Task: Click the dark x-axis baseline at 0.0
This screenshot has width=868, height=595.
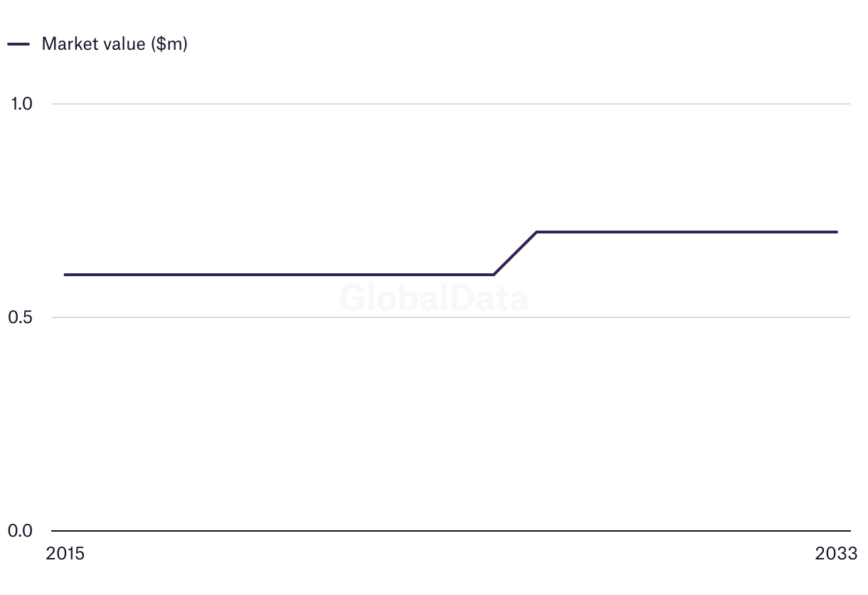Action: [451, 531]
